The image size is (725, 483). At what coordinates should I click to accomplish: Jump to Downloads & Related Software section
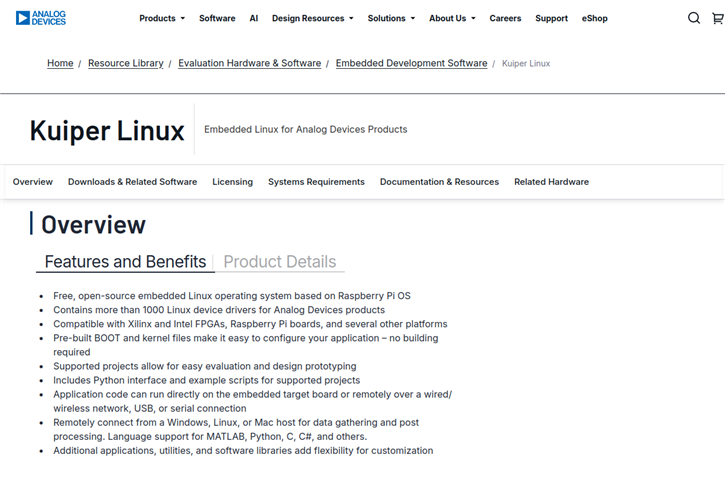coord(132,182)
